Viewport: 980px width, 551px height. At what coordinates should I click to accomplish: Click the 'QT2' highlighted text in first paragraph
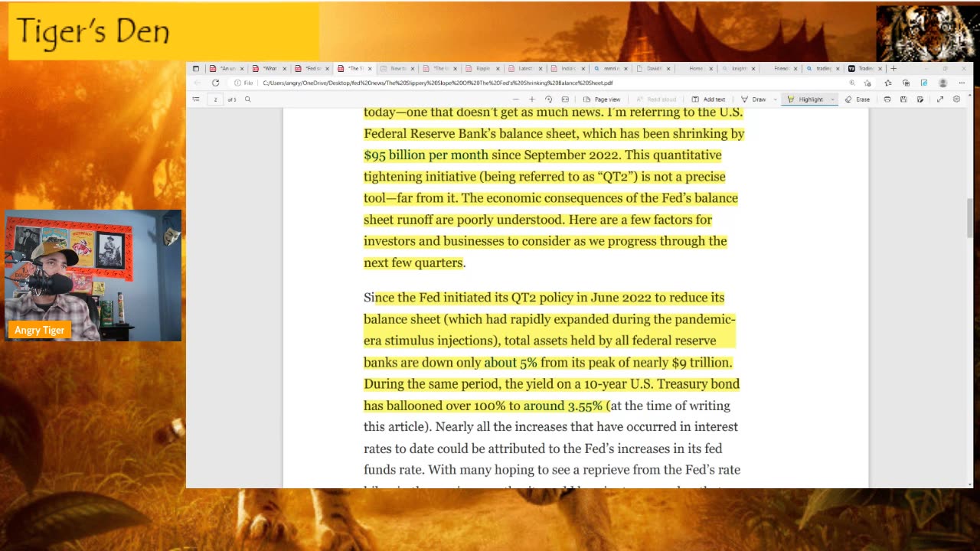coord(616,177)
